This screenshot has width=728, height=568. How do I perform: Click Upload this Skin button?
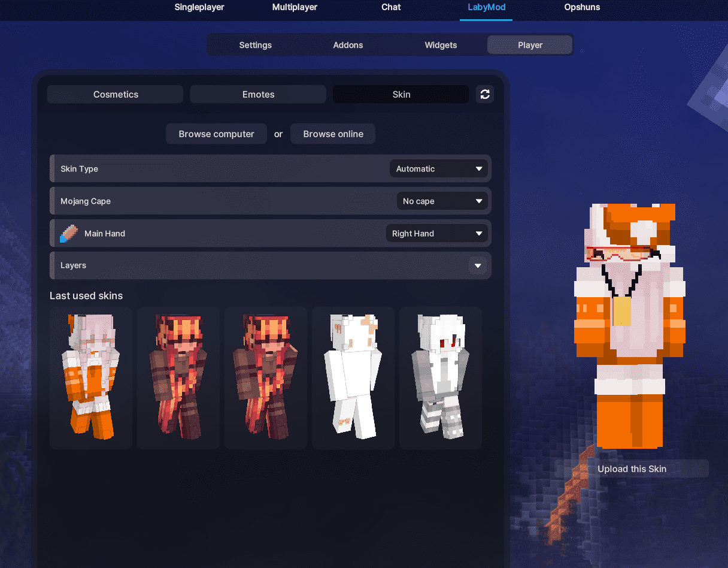point(632,469)
